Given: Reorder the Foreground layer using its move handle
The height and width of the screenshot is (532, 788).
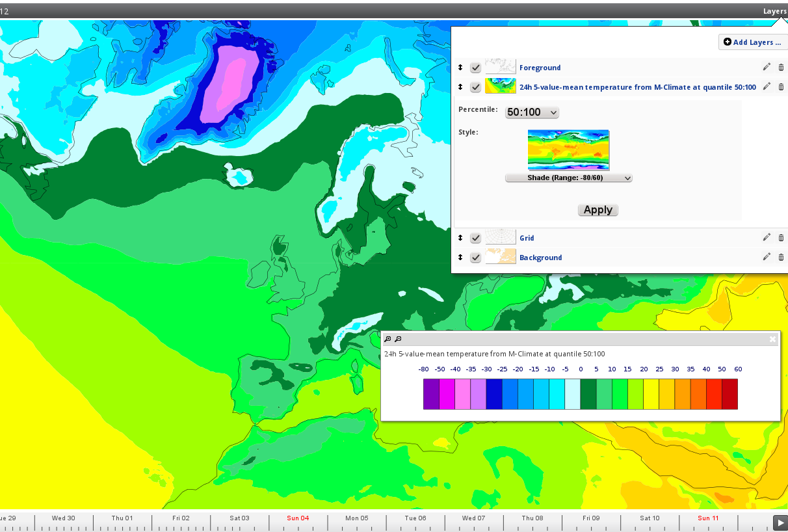Looking at the screenshot, I should (460, 68).
